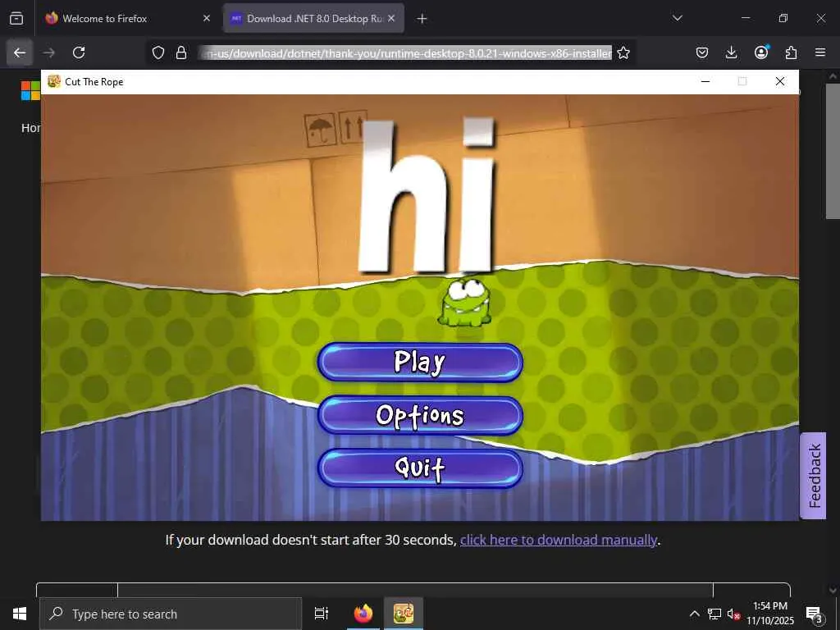Screen dimensions: 840x630
Task: Close the Download .NET 8.0 tab
Action: [391, 19]
